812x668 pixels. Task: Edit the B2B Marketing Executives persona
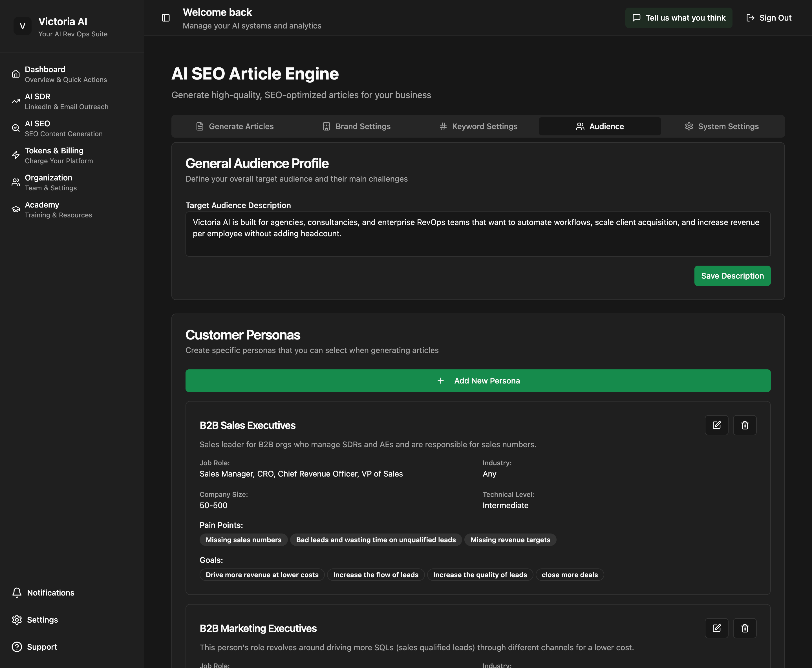(716, 628)
